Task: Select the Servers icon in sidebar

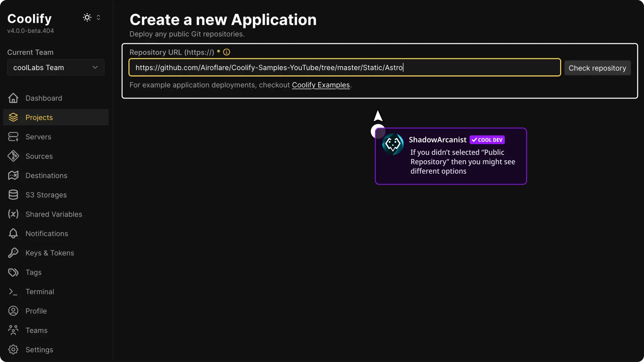Action: (13, 136)
